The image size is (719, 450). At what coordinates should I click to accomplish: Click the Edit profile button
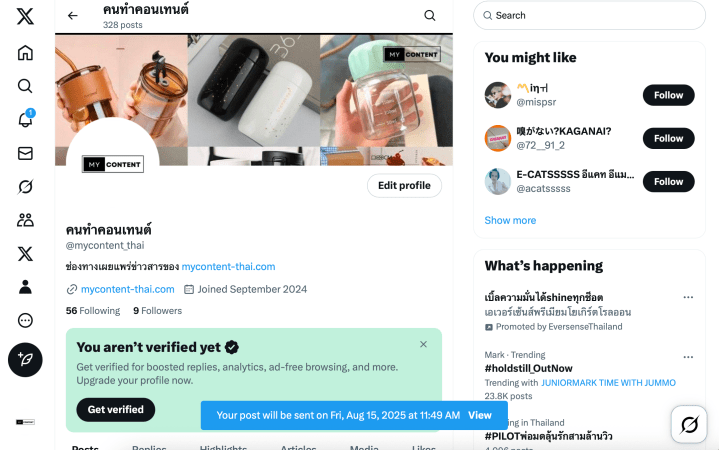(x=404, y=185)
